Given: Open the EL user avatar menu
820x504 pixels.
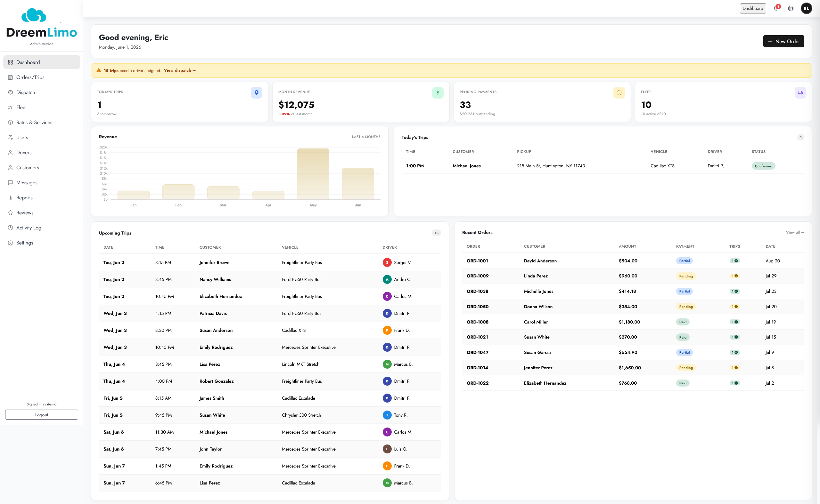Looking at the screenshot, I should [806, 9].
